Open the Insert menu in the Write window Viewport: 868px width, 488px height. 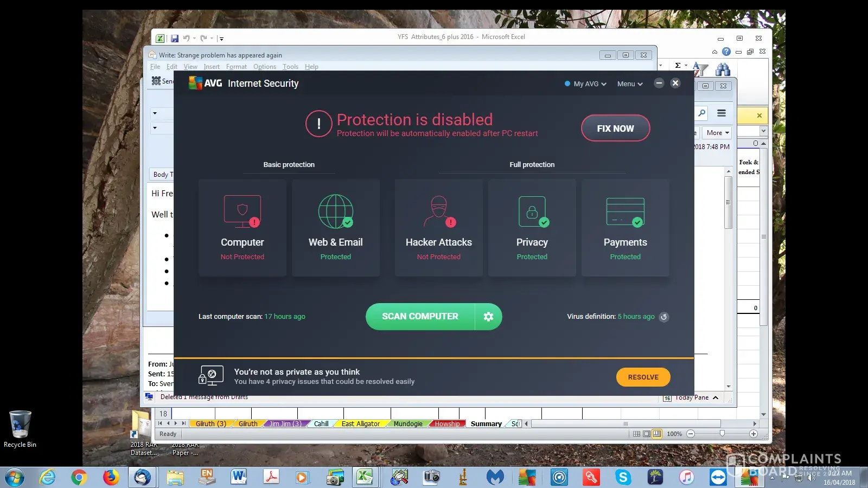(212, 67)
